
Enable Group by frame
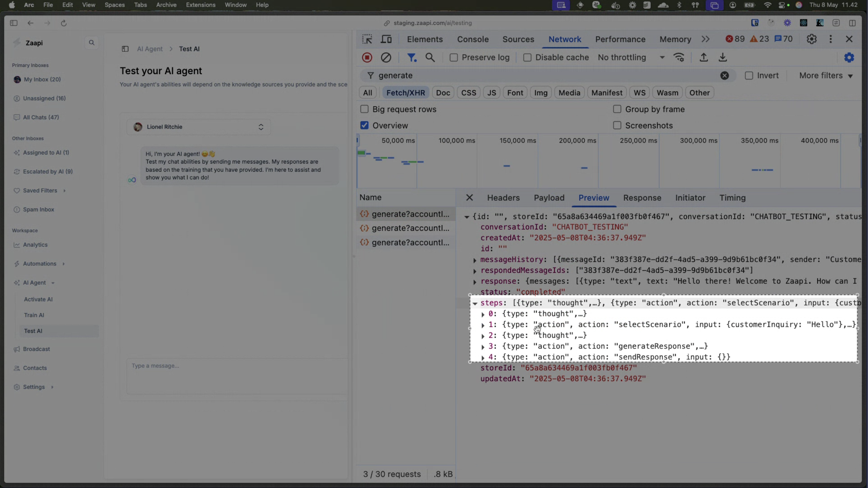pos(617,109)
